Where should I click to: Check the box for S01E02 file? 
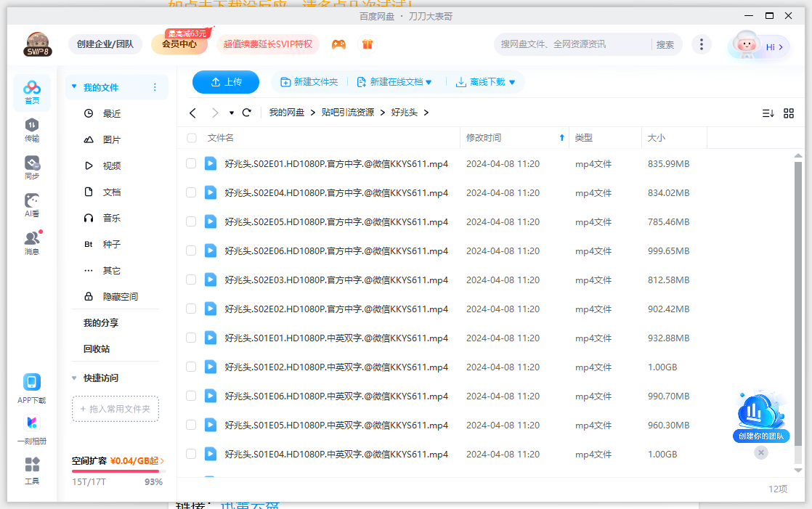[191, 367]
